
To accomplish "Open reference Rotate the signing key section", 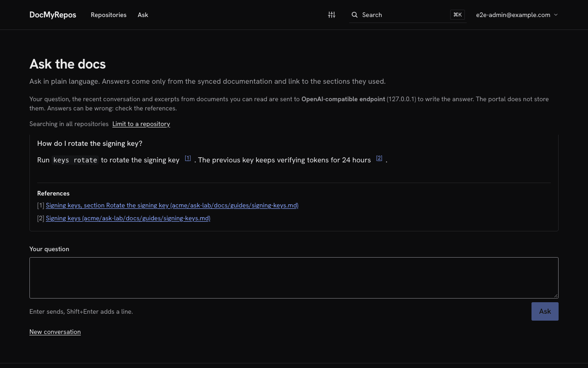I will tap(172, 205).
